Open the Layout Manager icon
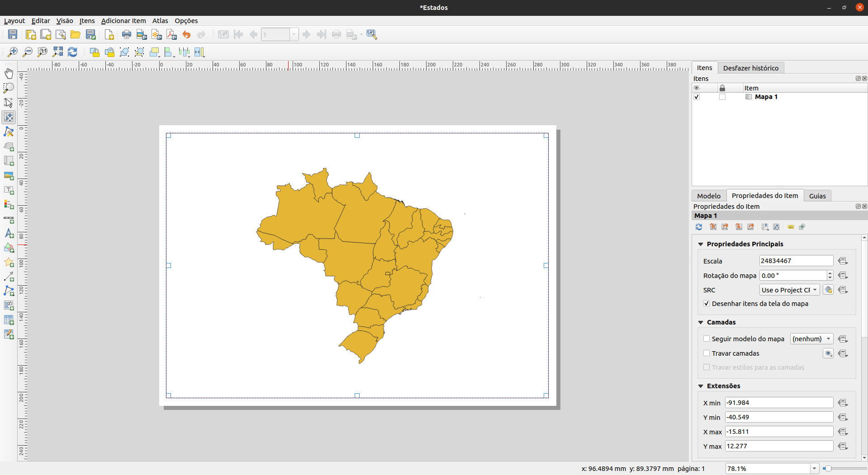The height and width of the screenshot is (475, 868). 61,34
